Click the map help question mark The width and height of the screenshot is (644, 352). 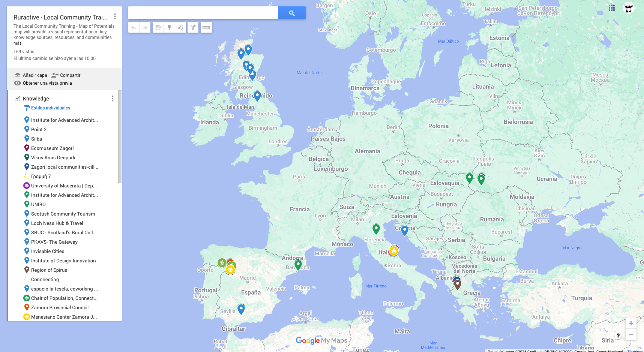point(618,336)
